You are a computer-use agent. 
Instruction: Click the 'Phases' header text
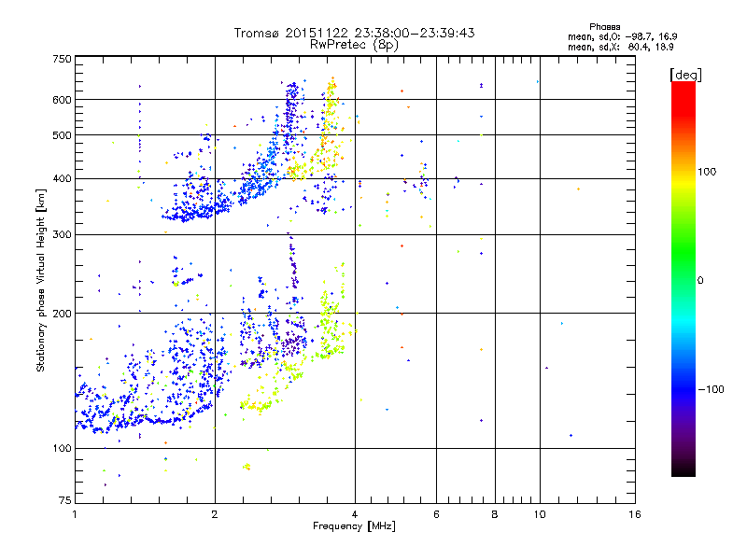point(604,27)
